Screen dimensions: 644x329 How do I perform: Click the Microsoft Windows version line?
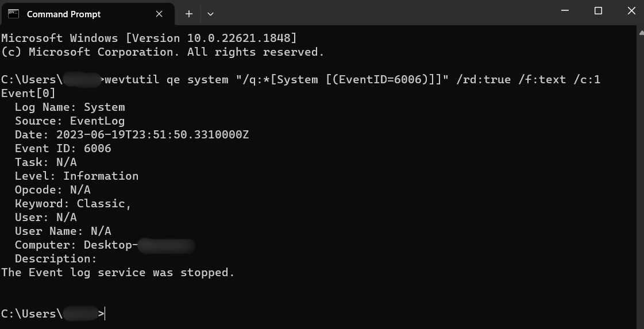coord(149,38)
